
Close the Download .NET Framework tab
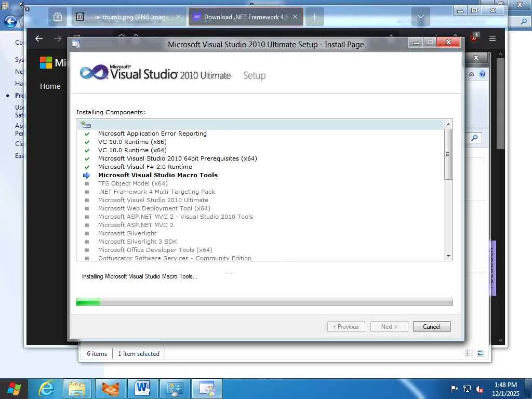[295, 17]
